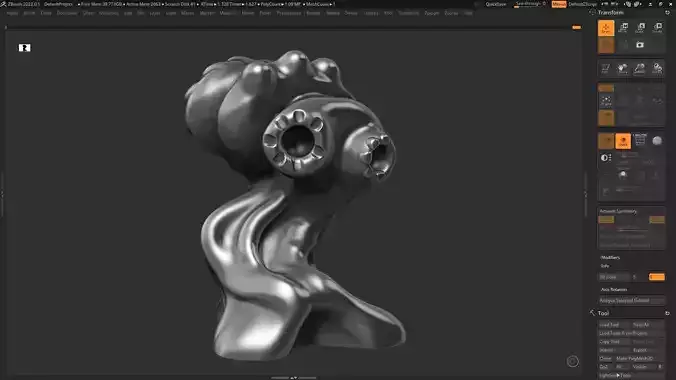
Task: Toggle the right orange symmetry mirror button
Action: pos(657,220)
